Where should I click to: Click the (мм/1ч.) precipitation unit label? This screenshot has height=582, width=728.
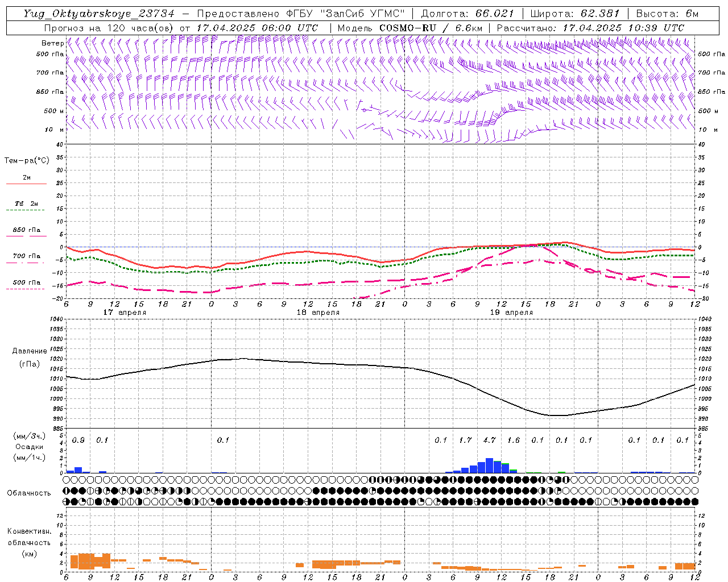[30, 458]
